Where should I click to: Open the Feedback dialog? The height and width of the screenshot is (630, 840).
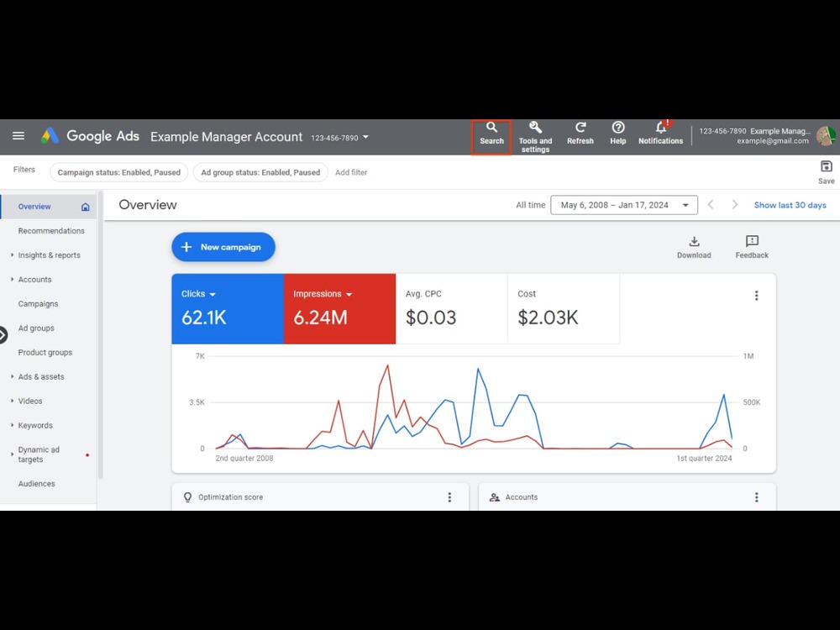(752, 248)
